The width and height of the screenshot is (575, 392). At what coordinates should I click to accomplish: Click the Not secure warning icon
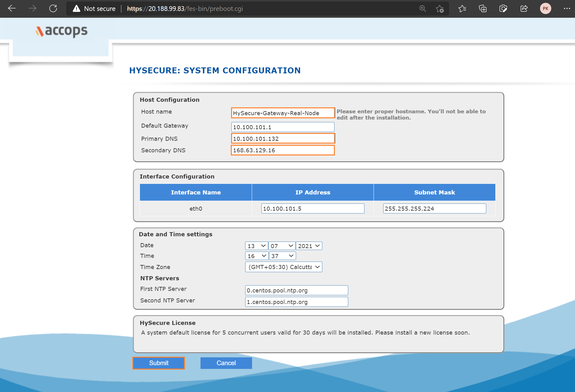click(x=77, y=8)
